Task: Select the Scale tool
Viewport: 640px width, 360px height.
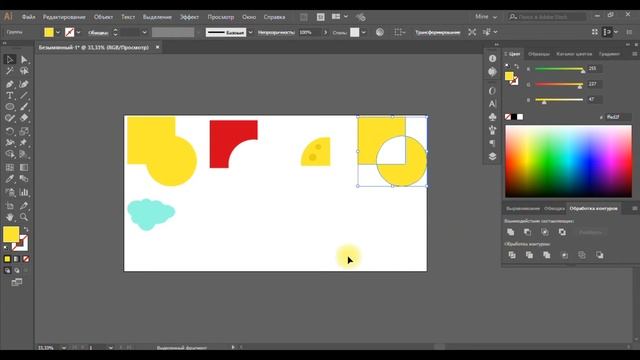Action: (24, 131)
